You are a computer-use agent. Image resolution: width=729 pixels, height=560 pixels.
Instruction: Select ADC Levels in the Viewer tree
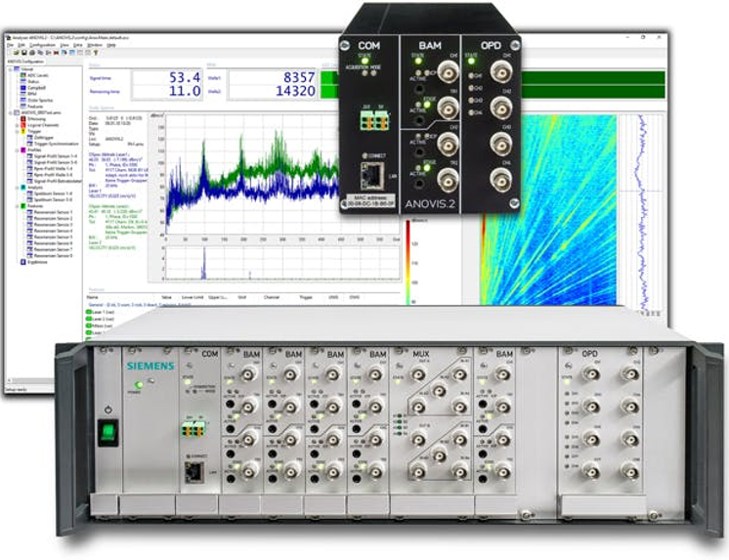pos(38,75)
